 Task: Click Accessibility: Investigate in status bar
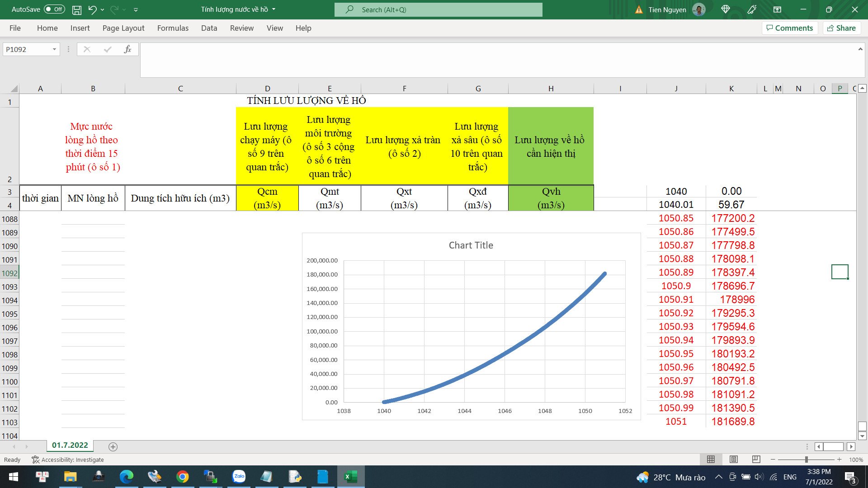68,460
